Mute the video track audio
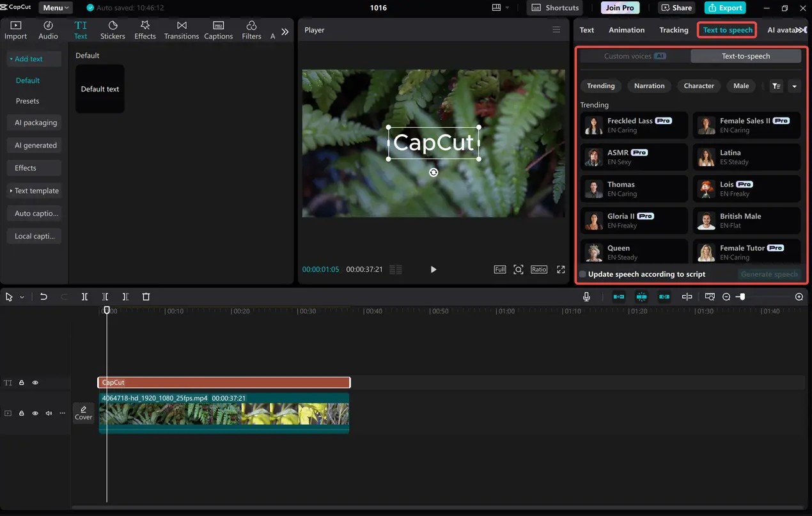Viewport: 812px width, 516px height. click(49, 413)
